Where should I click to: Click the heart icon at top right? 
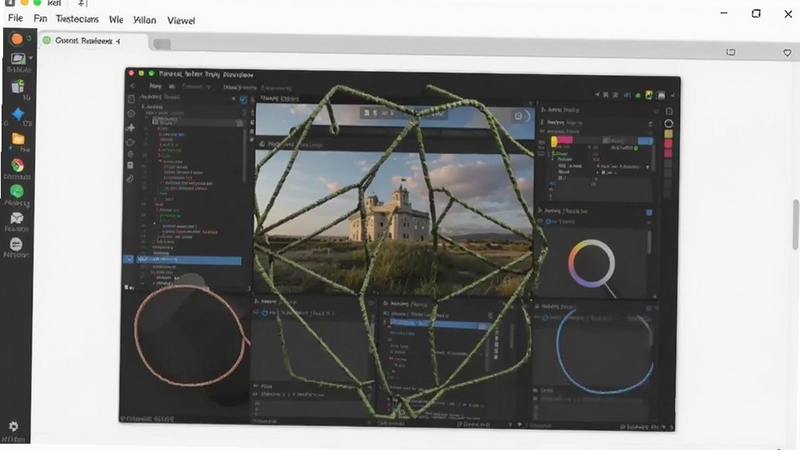point(787,53)
